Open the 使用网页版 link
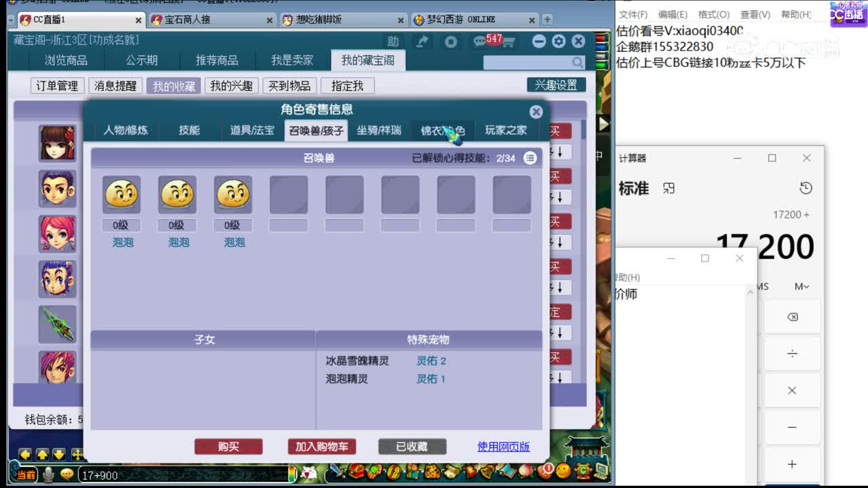 [x=502, y=447]
